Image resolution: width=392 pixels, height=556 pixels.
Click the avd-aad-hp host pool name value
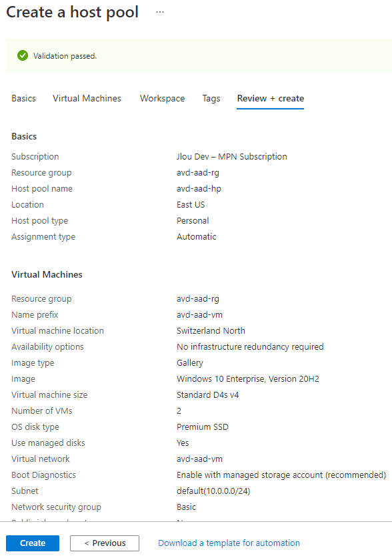pos(199,189)
